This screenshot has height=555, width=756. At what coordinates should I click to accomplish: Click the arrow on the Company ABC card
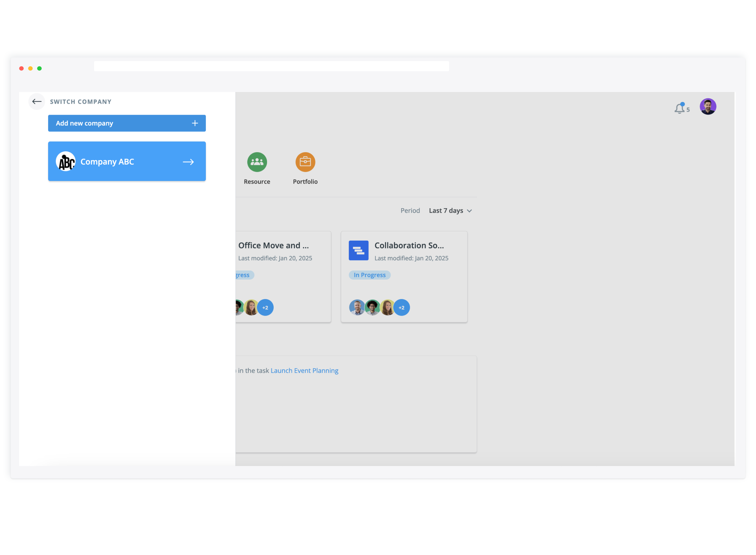coord(188,162)
